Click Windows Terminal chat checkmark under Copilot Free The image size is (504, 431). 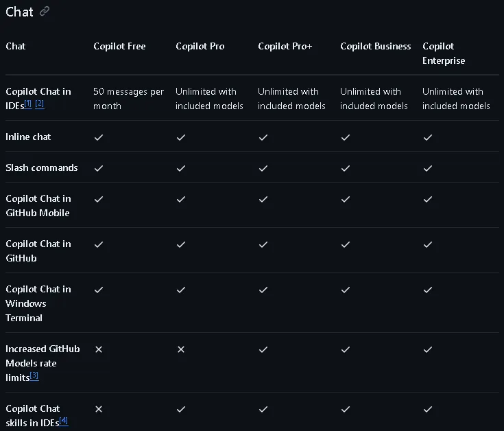click(x=99, y=290)
